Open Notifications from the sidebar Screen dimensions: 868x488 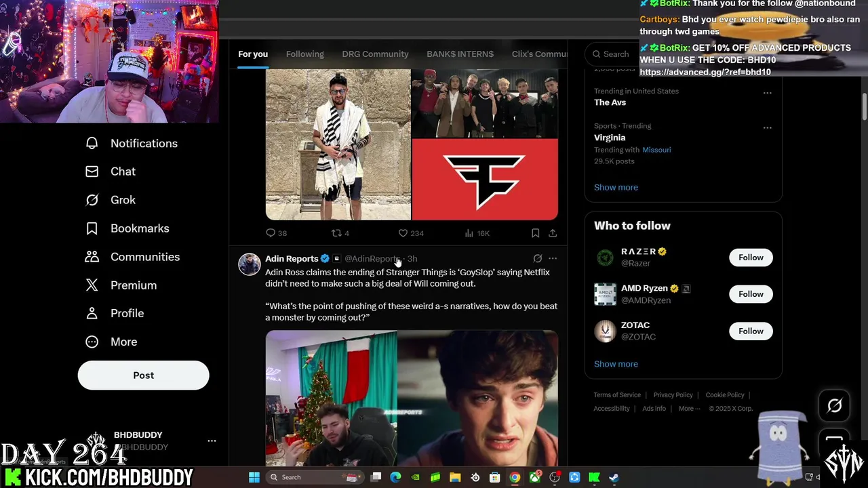coord(132,143)
